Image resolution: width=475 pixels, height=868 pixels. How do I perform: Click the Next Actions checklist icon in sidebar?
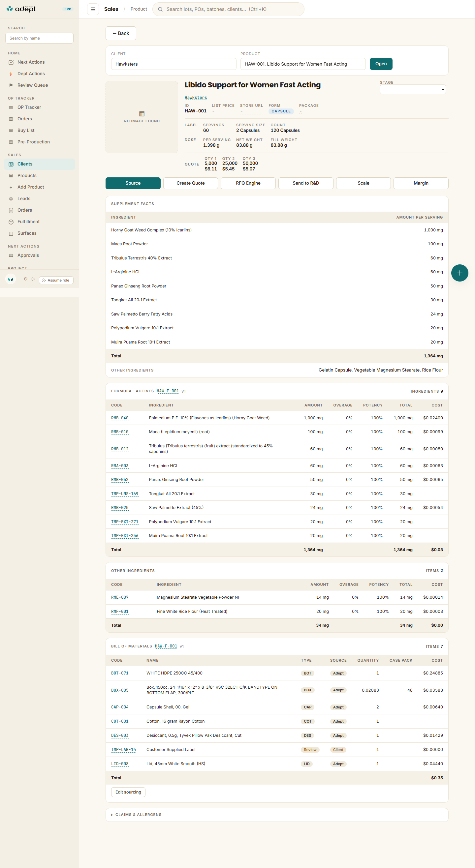tap(11, 62)
